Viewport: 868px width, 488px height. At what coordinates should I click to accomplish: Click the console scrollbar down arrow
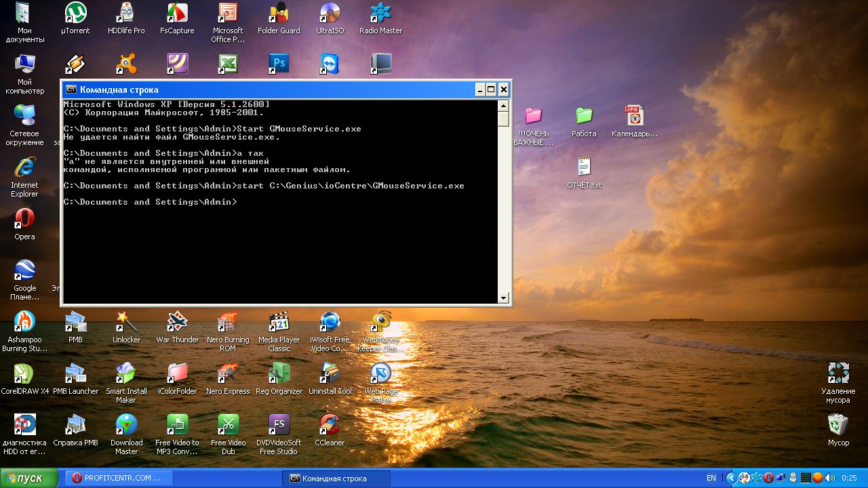coord(503,298)
